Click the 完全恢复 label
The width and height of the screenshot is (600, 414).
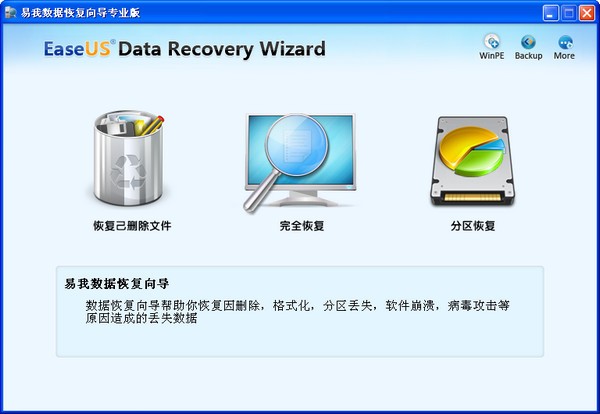(x=302, y=226)
